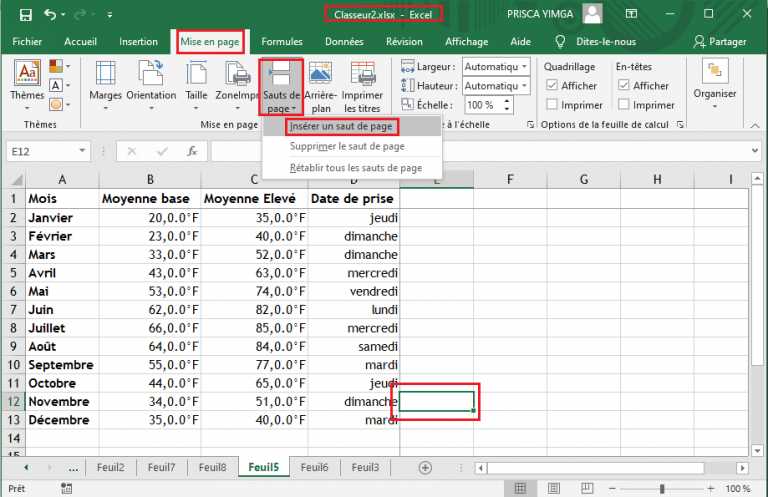
Task: Increase the Échelle scale spinner
Action: [507, 101]
